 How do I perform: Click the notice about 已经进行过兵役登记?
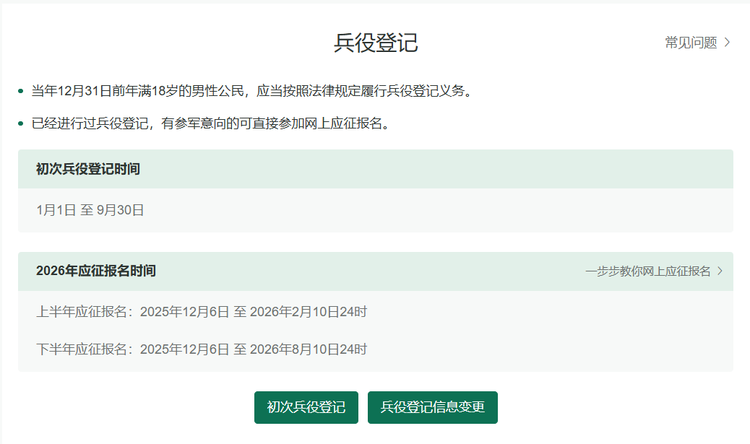pos(209,124)
